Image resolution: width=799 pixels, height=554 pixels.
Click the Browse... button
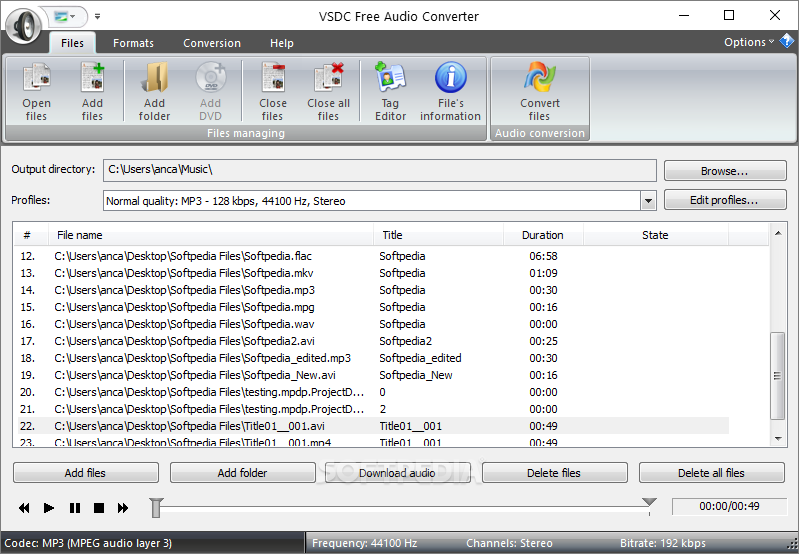[724, 171]
